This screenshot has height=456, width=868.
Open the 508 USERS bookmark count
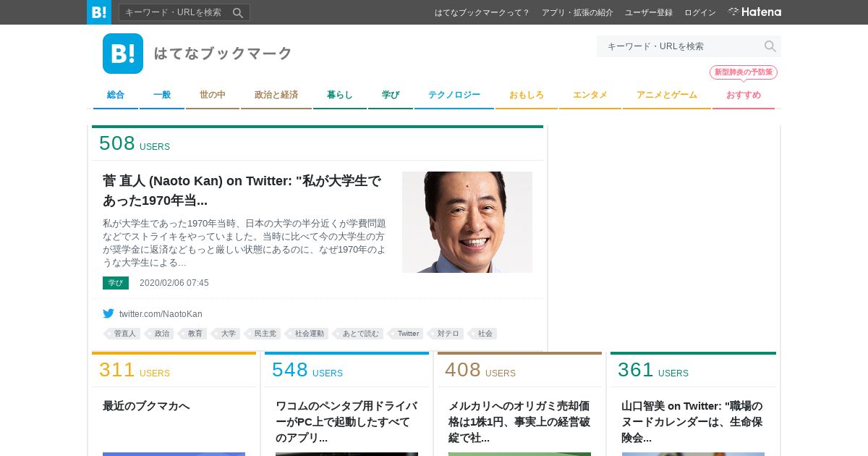pos(135,143)
